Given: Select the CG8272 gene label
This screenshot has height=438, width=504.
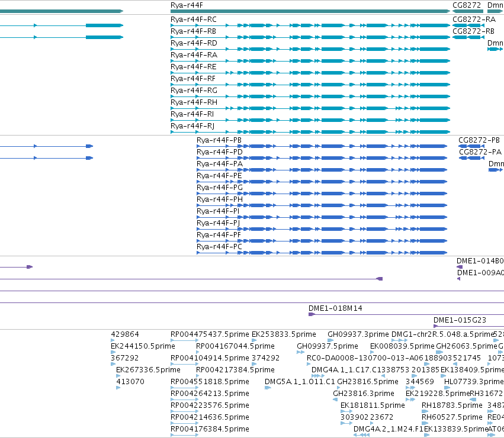Looking at the screenshot, I should 467,5.
